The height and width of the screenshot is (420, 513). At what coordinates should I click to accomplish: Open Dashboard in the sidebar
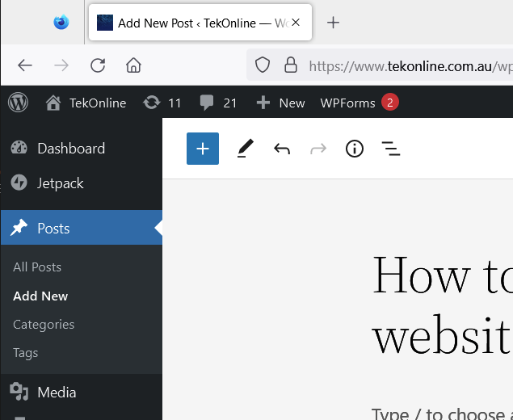(70, 149)
